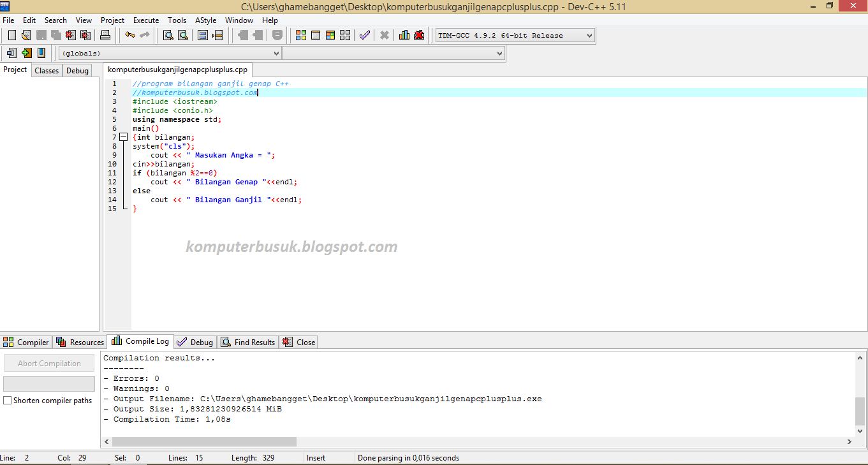
Task: Collapse the code fold at line 7
Action: [x=124, y=137]
